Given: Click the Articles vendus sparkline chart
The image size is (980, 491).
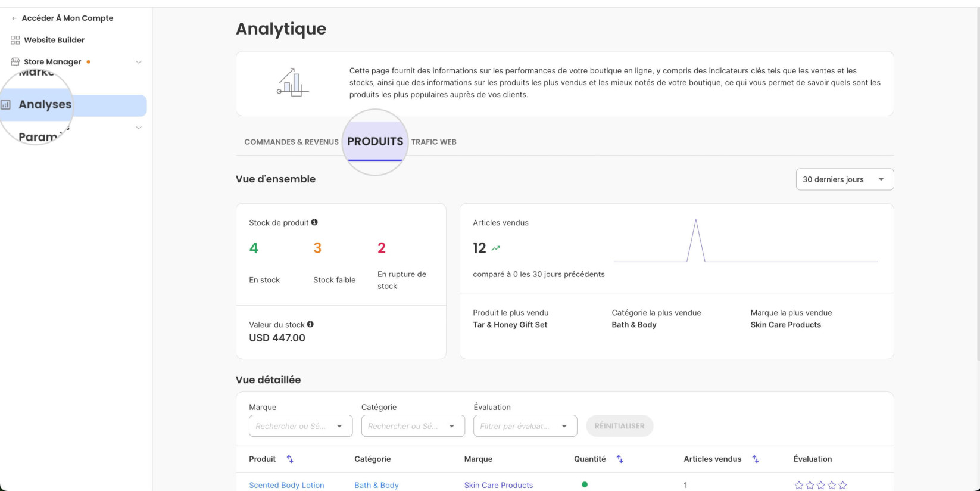Looking at the screenshot, I should click(746, 241).
